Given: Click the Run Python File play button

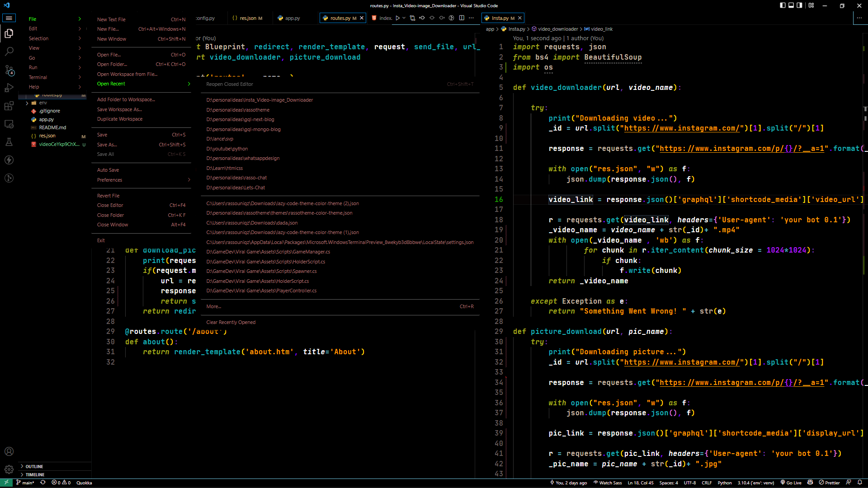Looking at the screenshot, I should pos(397,18).
